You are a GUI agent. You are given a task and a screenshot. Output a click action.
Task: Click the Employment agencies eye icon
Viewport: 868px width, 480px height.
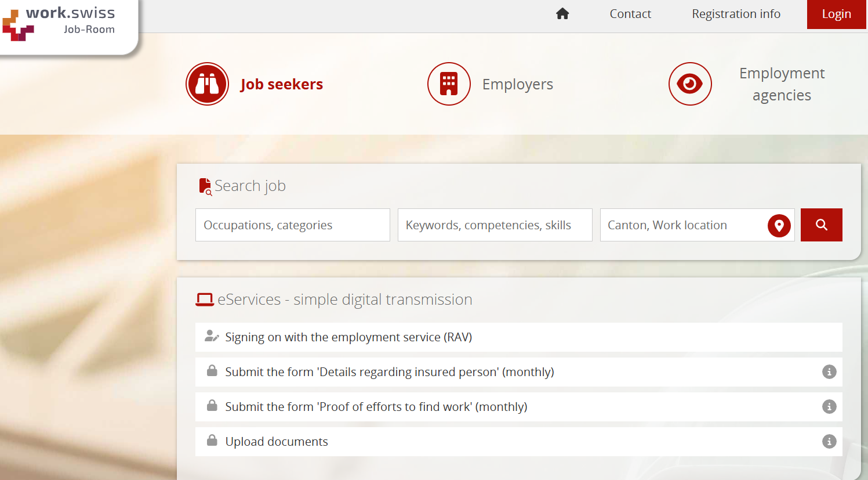coord(689,84)
